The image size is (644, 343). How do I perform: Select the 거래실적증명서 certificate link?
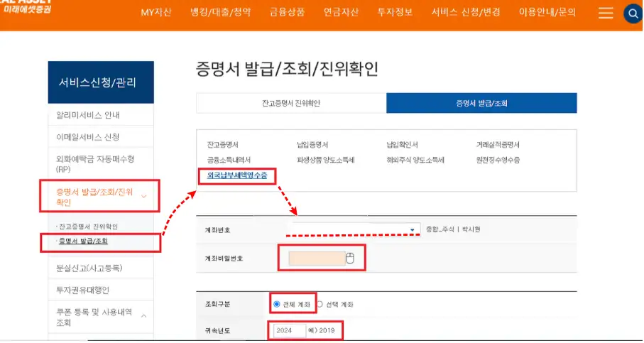pyautogui.click(x=498, y=145)
